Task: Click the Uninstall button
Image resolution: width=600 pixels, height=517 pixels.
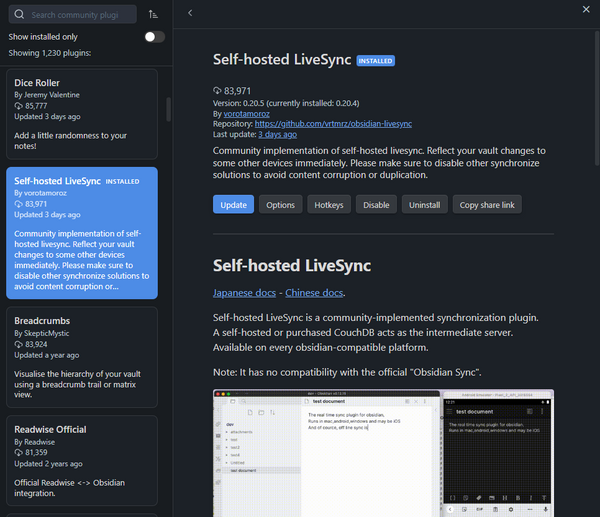Action: [424, 205]
